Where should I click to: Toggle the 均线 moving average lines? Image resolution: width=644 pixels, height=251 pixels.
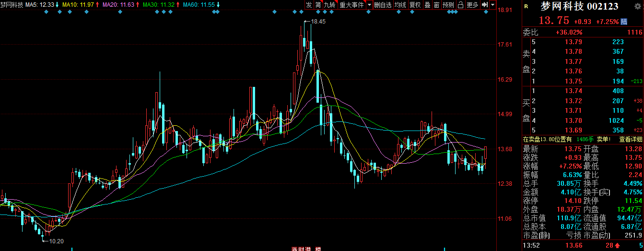[400, 5]
